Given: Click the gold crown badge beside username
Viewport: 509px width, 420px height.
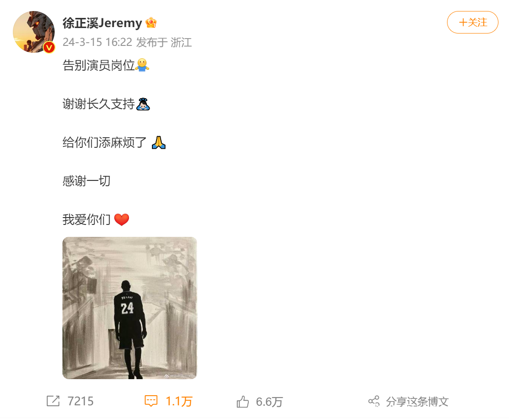Looking at the screenshot, I should click(151, 22).
